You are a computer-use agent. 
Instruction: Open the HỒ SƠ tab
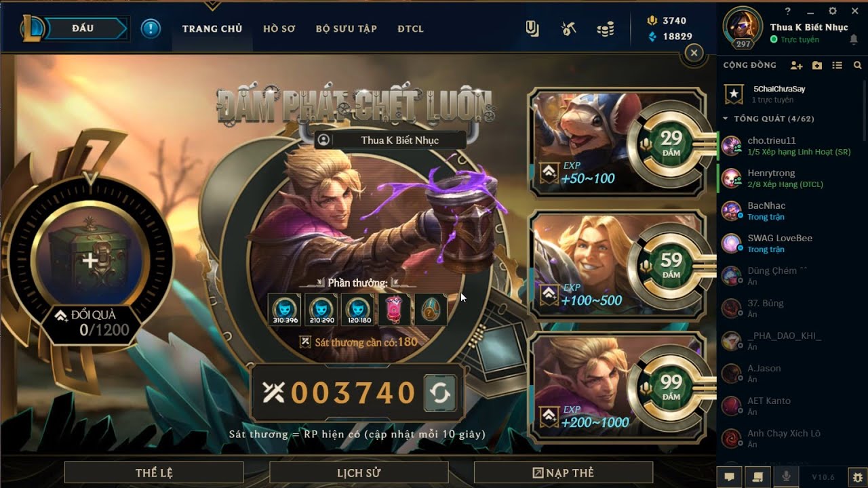pyautogui.click(x=279, y=28)
